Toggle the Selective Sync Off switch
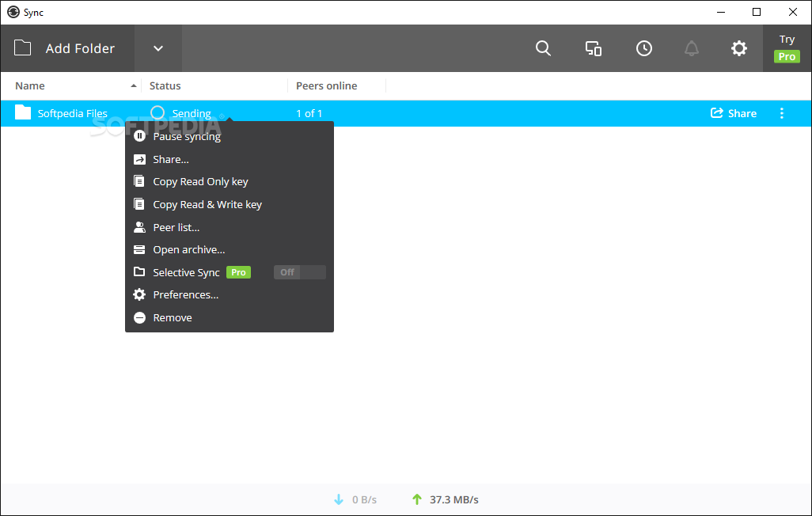Viewport: 812px width, 516px height. point(300,272)
